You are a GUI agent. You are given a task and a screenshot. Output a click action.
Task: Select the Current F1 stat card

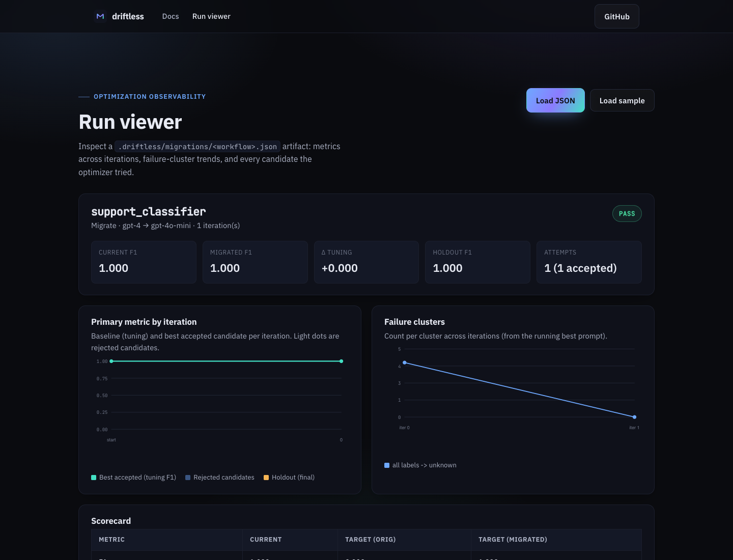[x=144, y=262]
